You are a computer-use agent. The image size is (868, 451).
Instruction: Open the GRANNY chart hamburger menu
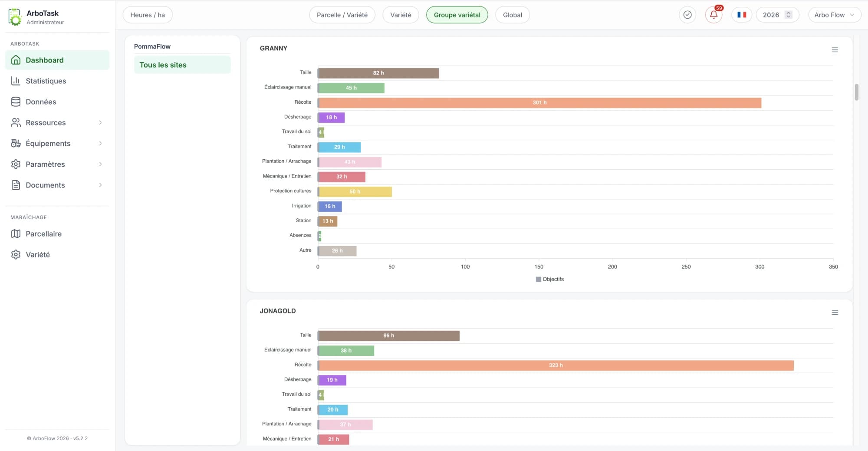835,50
